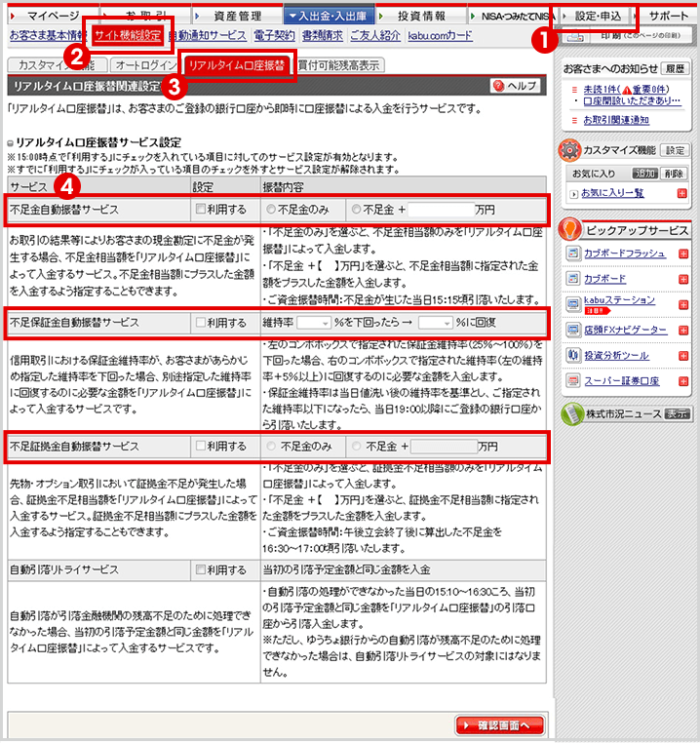This screenshot has height=743, width=700.
Task: Open 口座開設いただきあり… notice link
Action: tap(632, 100)
